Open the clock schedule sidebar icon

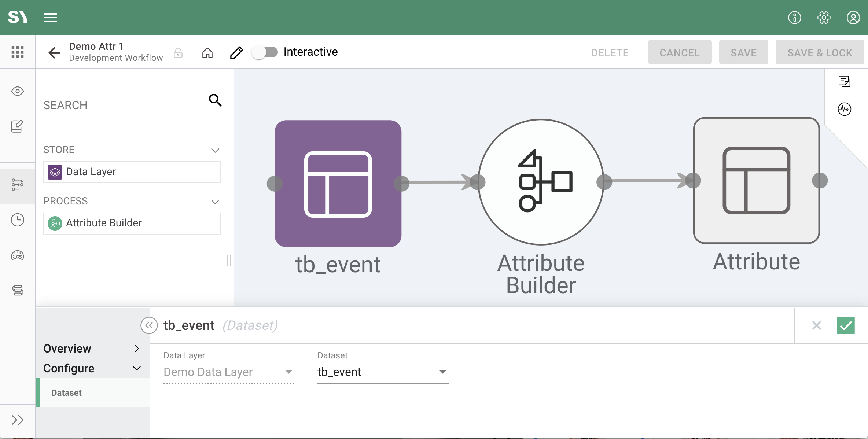tap(18, 220)
